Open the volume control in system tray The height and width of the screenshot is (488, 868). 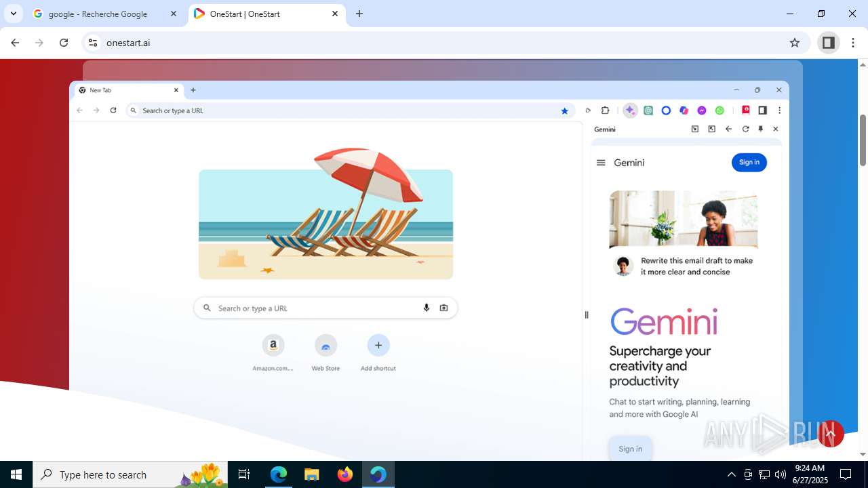(x=781, y=474)
